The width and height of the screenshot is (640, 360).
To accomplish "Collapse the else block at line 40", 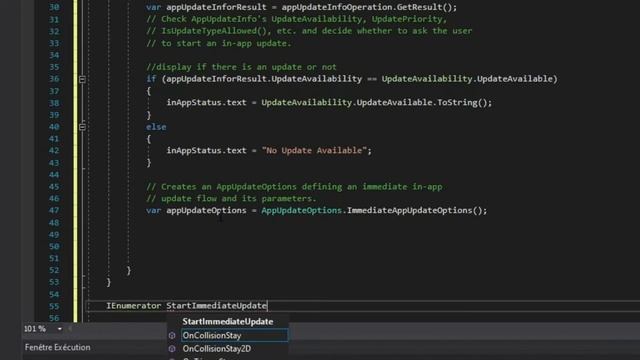I will [82, 127].
